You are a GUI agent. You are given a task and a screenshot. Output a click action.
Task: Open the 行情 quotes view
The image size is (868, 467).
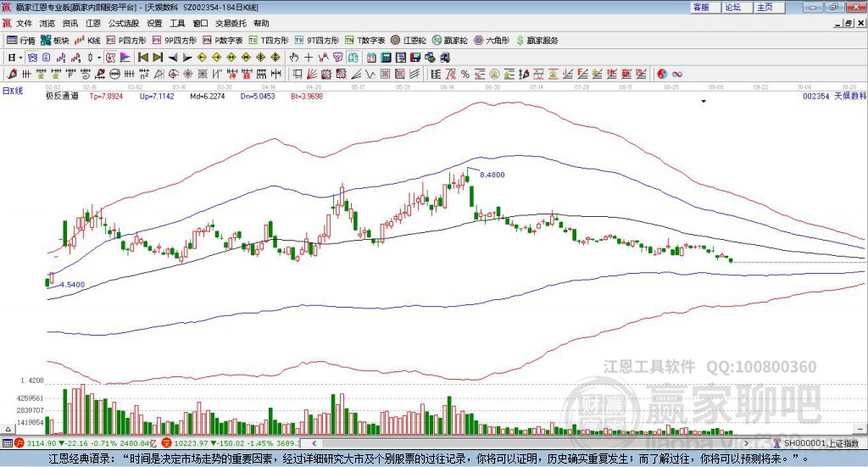(x=21, y=41)
